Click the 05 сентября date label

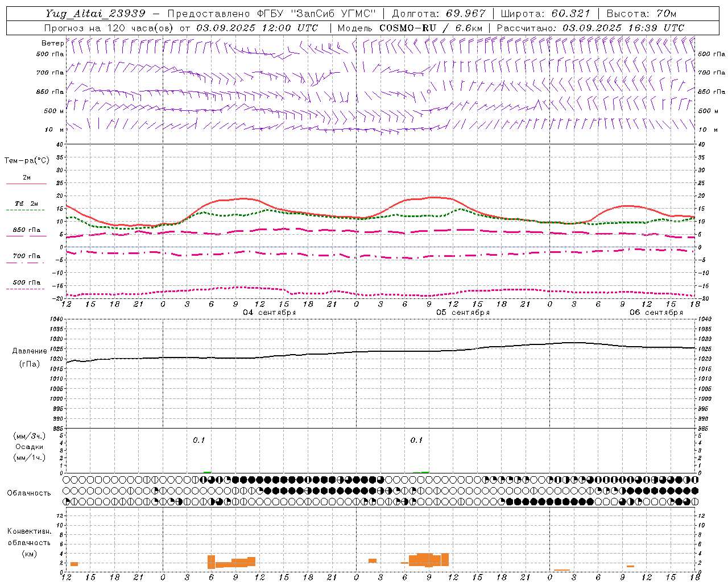(x=463, y=313)
